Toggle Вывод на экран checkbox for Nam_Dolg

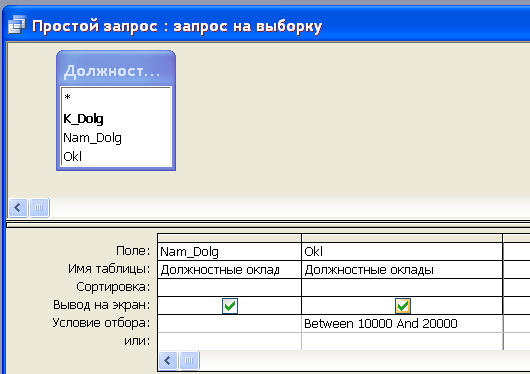(x=230, y=306)
